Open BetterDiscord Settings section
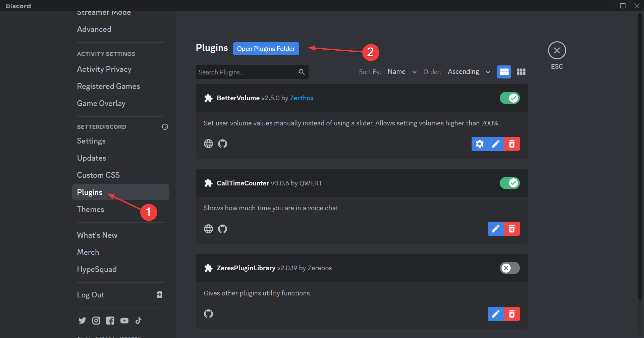This screenshot has width=644, height=338. pyautogui.click(x=120, y=141)
